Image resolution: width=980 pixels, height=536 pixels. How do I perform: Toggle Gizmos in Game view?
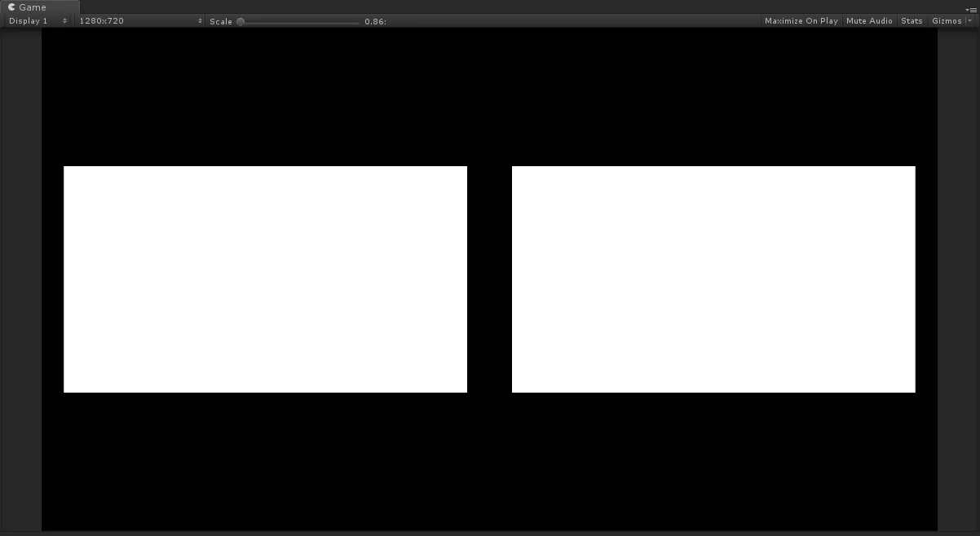pos(947,21)
